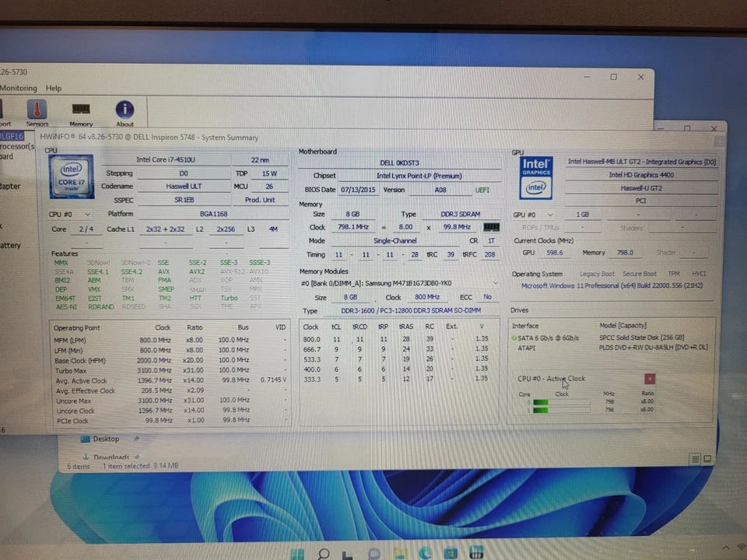Click the 798.1 MHz memory clock value
747x560 pixels.
353,226
